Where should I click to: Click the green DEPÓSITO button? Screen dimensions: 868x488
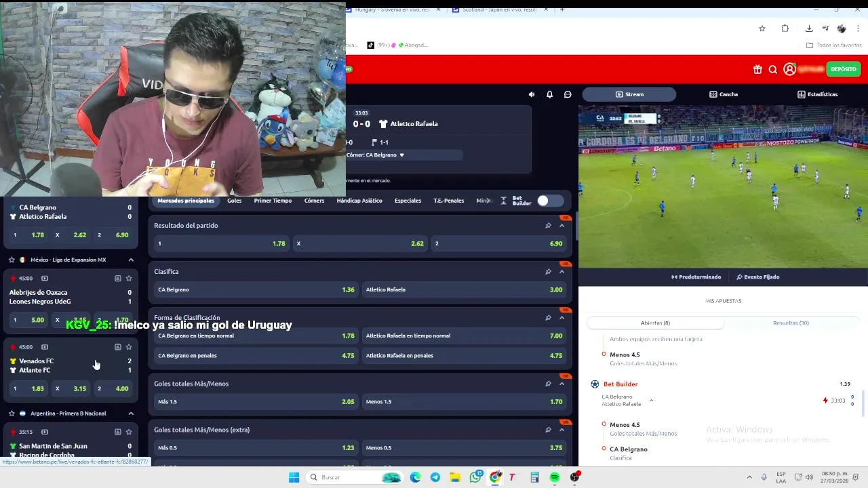[844, 69]
